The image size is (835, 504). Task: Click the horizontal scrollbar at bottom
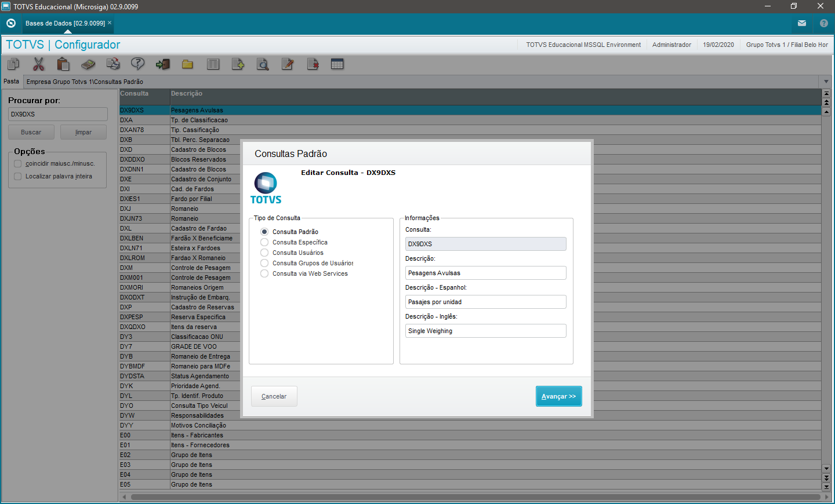(x=475, y=497)
